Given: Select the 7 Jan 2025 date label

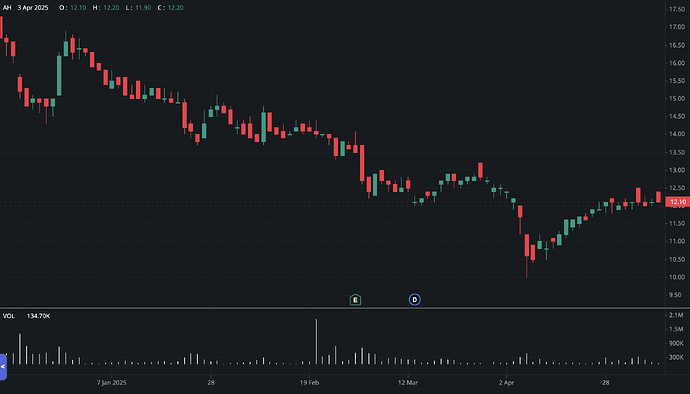Looking at the screenshot, I should click(x=111, y=383).
